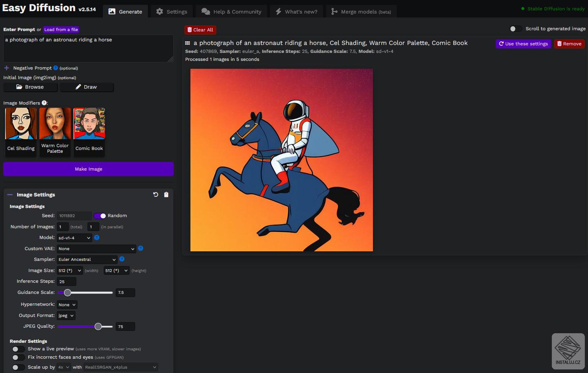Screen dimensions: 588x373
Task: Switch to the Generate tab
Action: click(125, 12)
